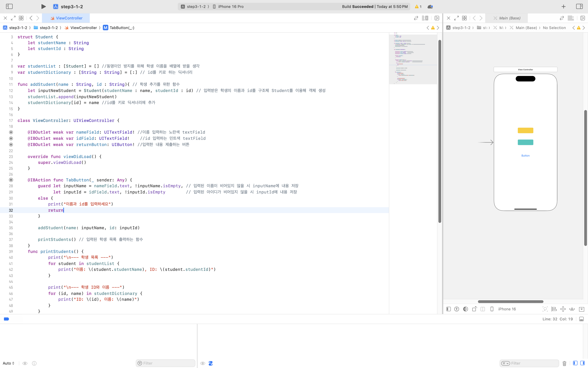Click the idField IBOutlet connection circle
This screenshot has width=588, height=368.
(x=11, y=138)
